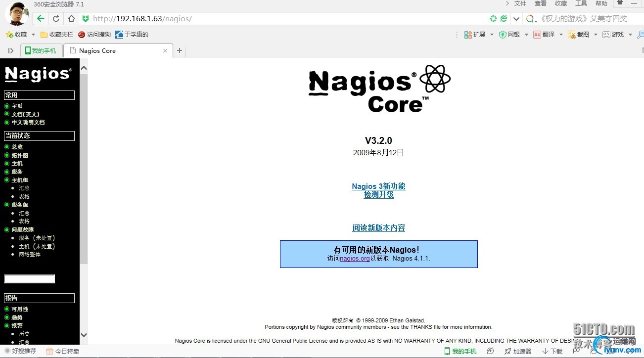
Task: Open the 查看 menu
Action: pos(541,3)
